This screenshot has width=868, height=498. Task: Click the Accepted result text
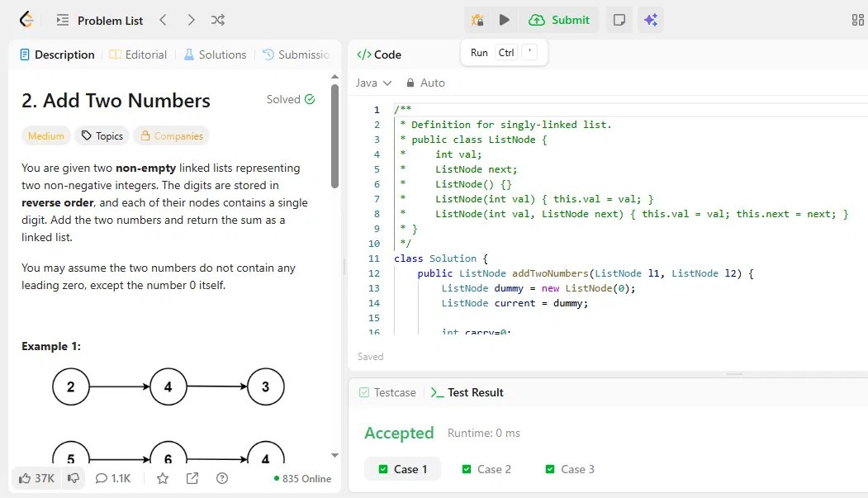click(399, 433)
